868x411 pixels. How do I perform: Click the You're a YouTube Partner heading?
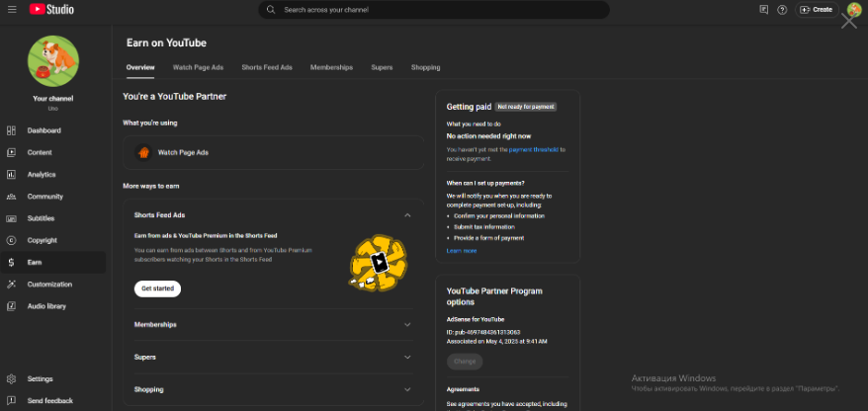(x=174, y=96)
